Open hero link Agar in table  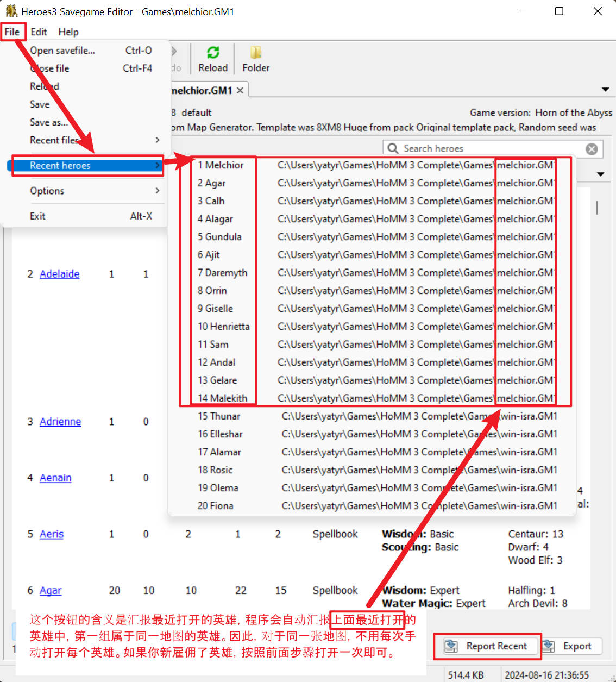(51, 591)
